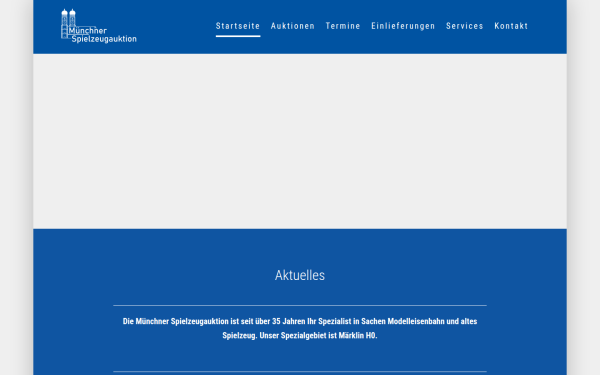Viewport: 600px width, 375px height.
Task: Go to the Kontakt page
Action: point(511,26)
